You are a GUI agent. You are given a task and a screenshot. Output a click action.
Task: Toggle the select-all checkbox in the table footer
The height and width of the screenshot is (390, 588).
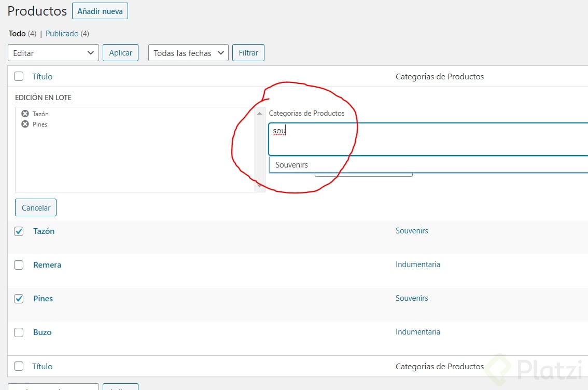(19, 366)
